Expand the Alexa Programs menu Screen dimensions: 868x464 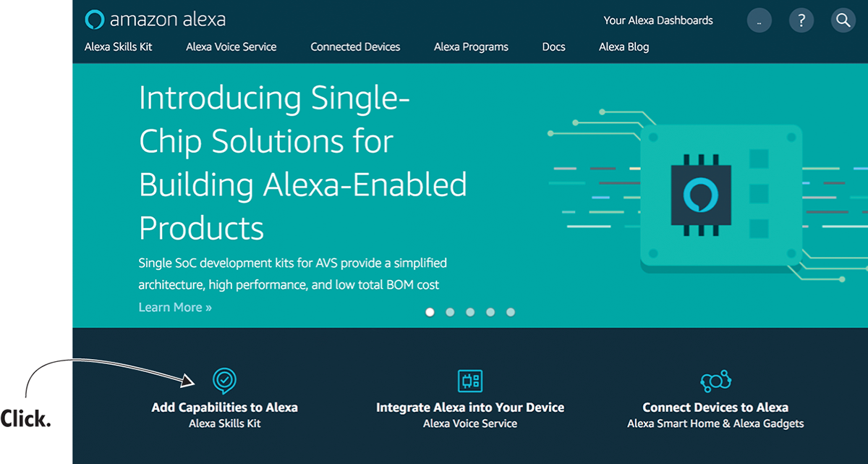point(471,47)
